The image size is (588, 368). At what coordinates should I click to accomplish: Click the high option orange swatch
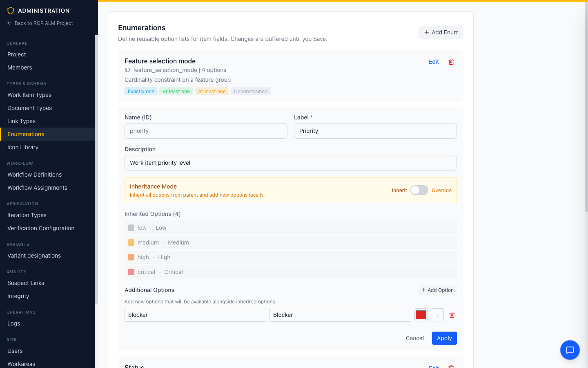tap(131, 257)
